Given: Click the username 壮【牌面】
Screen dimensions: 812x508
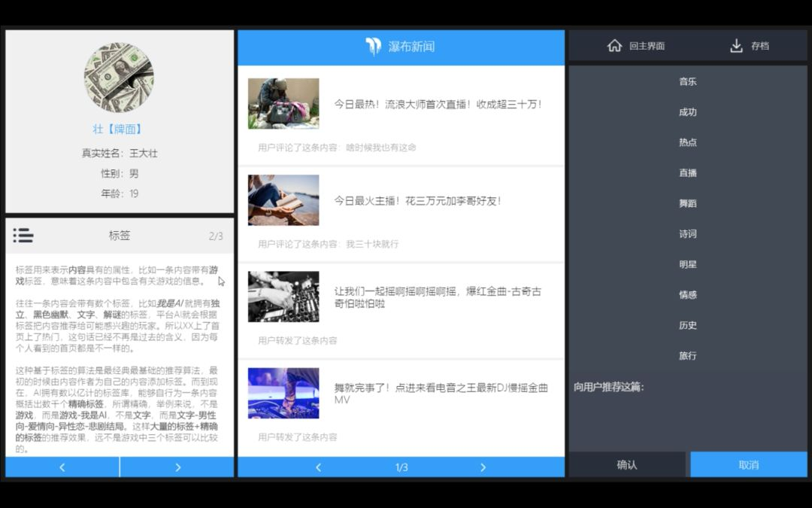Looking at the screenshot, I should coord(118,129).
